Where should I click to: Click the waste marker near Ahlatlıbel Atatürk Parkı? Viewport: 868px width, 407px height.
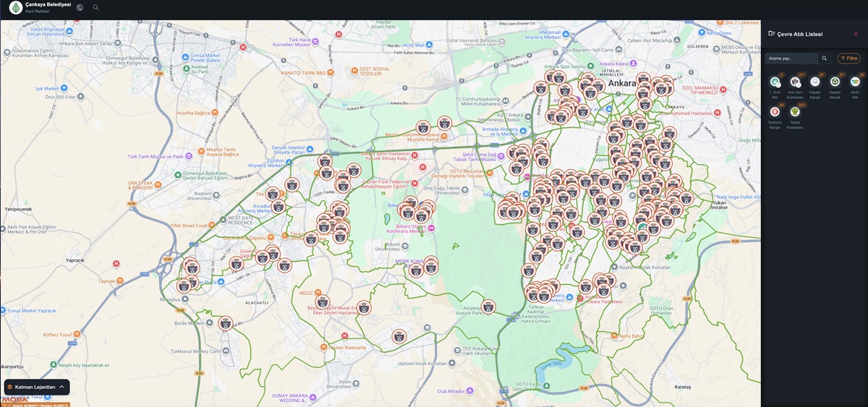[489, 306]
